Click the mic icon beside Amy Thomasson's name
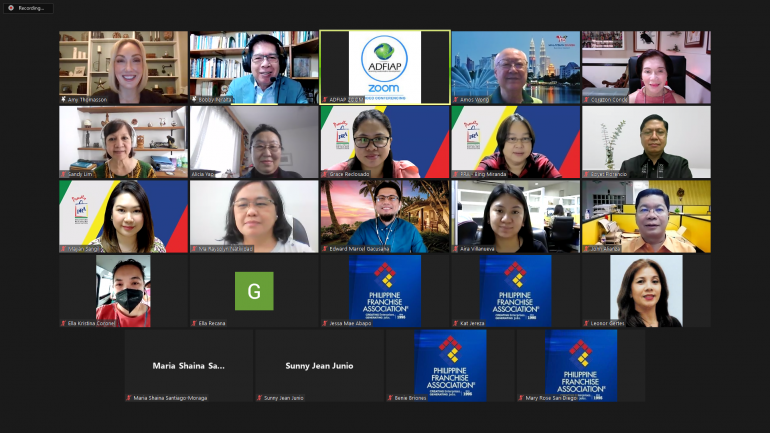The width and height of the screenshot is (770, 433). [63, 100]
